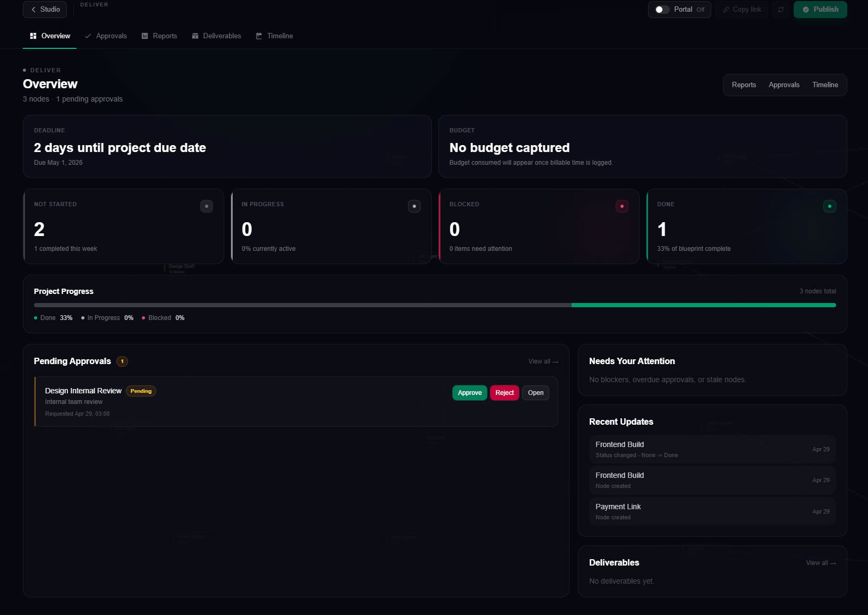Click the green Done status indicator

click(830, 206)
